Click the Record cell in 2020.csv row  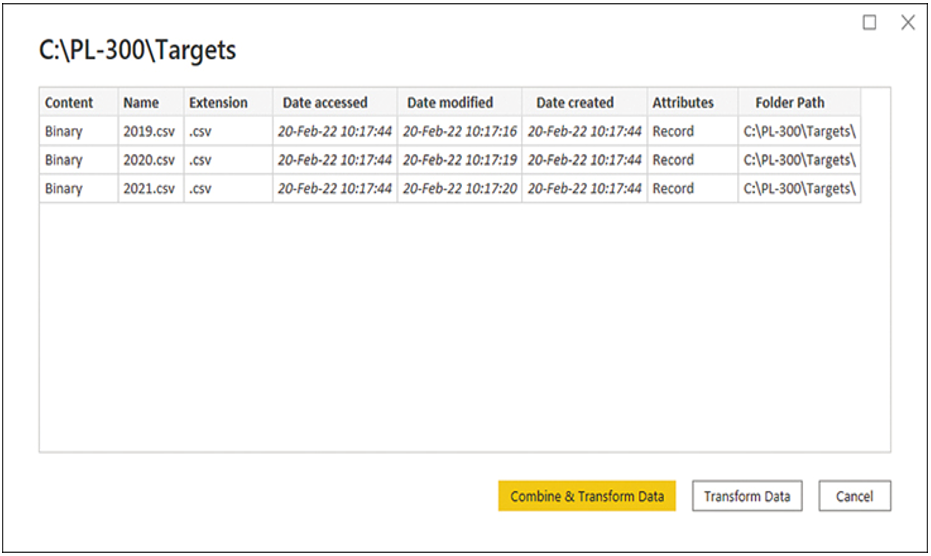692,160
